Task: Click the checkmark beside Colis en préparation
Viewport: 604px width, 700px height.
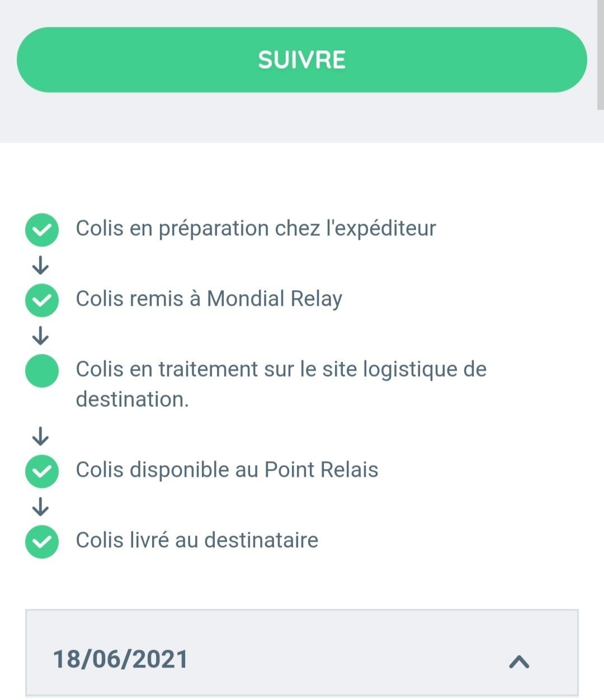Action: click(x=42, y=230)
